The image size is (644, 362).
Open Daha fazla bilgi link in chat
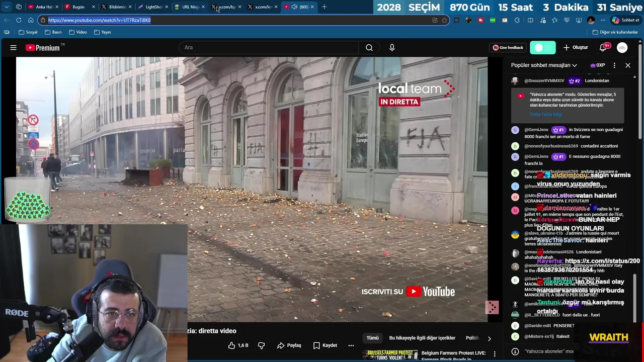(x=546, y=115)
